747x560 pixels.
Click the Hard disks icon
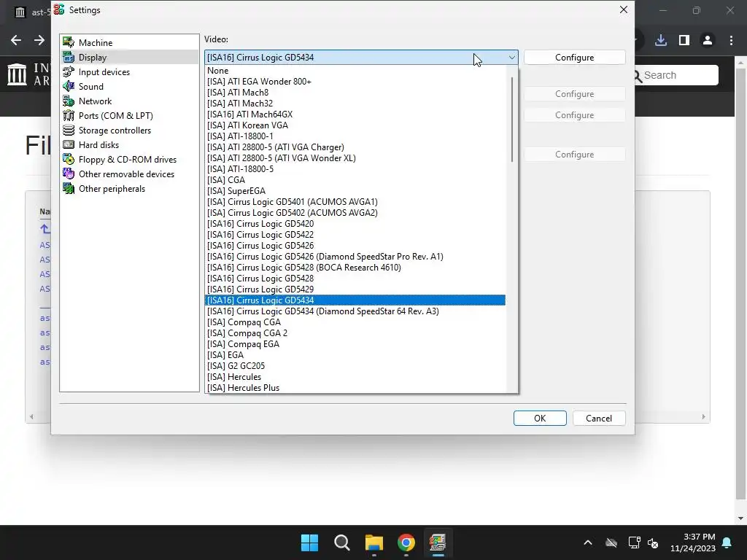click(x=69, y=145)
